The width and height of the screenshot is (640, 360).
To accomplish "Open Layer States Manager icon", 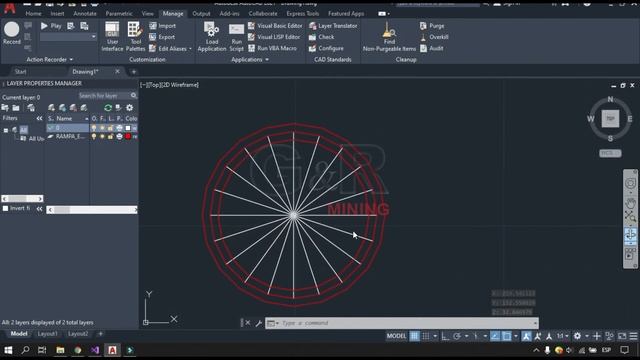I will (x=31, y=108).
